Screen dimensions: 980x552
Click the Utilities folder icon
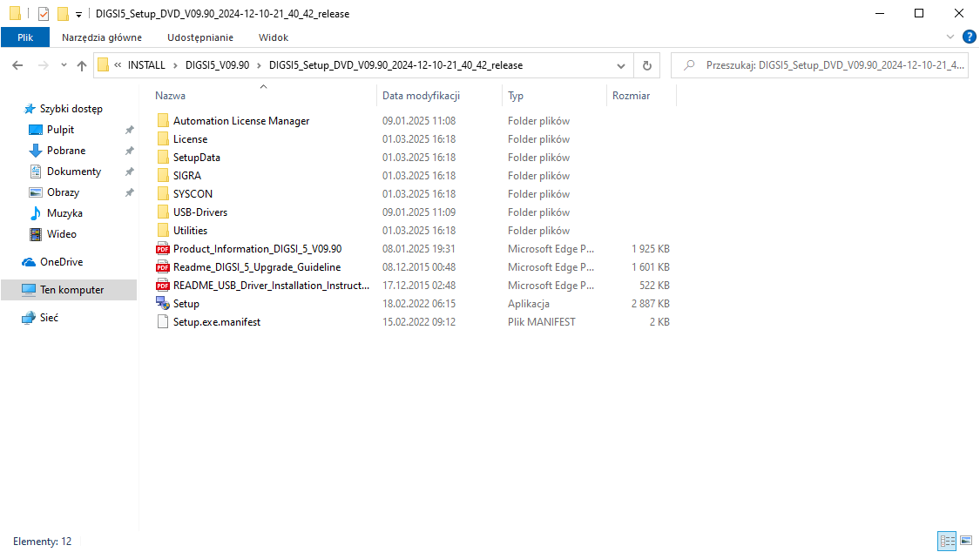coord(163,231)
